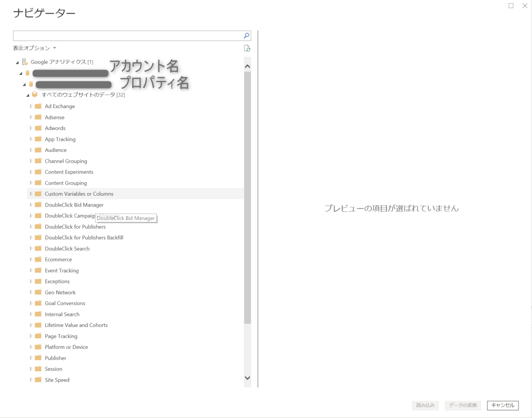Click the tree scrollbar down arrow
This screenshot has height=418, width=532.
coord(247,378)
